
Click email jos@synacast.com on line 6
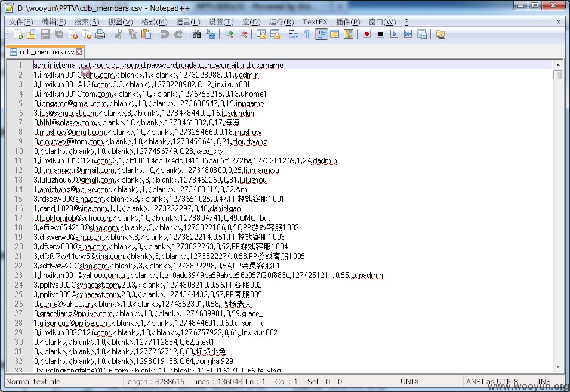click(x=68, y=113)
